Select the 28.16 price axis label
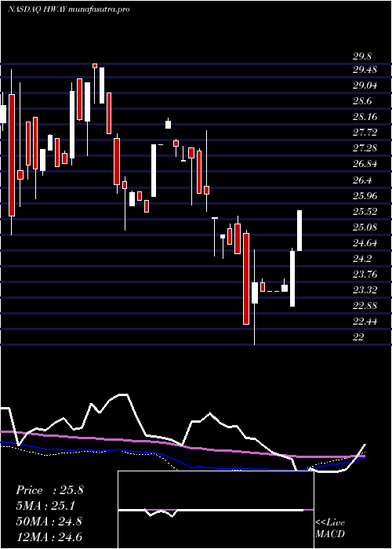The image size is (392, 549). [x=365, y=117]
